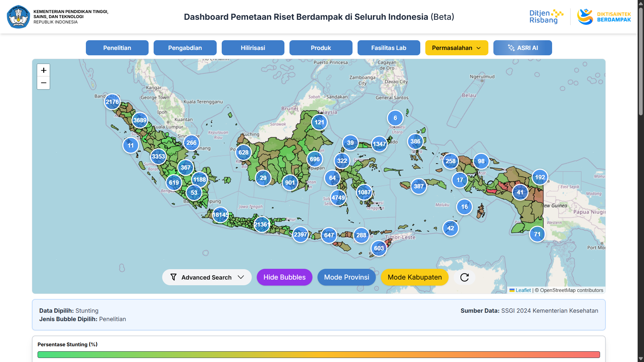Viewport: 644px width, 362px height.
Task: Click the Advanced Search filter funnel icon
Action: pyautogui.click(x=173, y=277)
